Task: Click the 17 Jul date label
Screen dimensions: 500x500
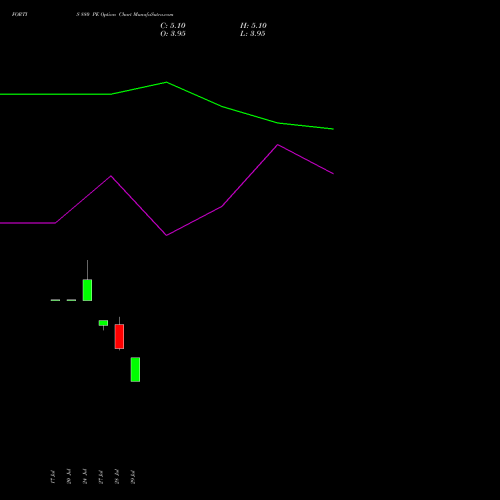Action: (53, 477)
